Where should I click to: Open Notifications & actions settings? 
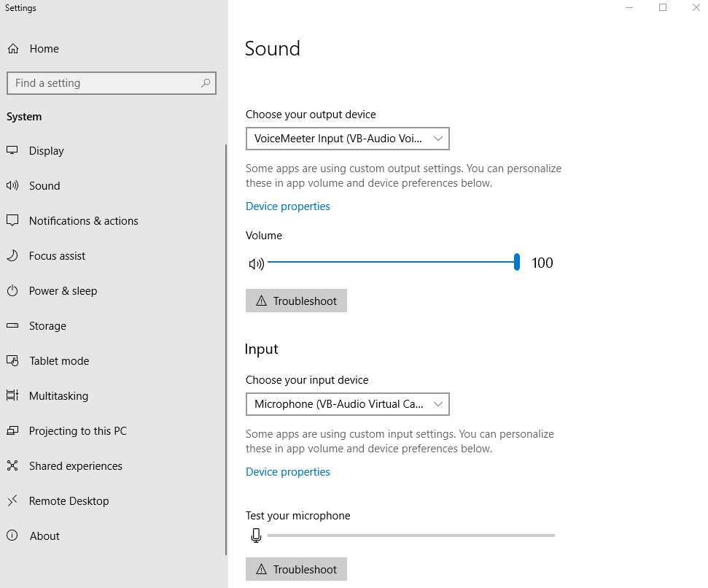[83, 221]
